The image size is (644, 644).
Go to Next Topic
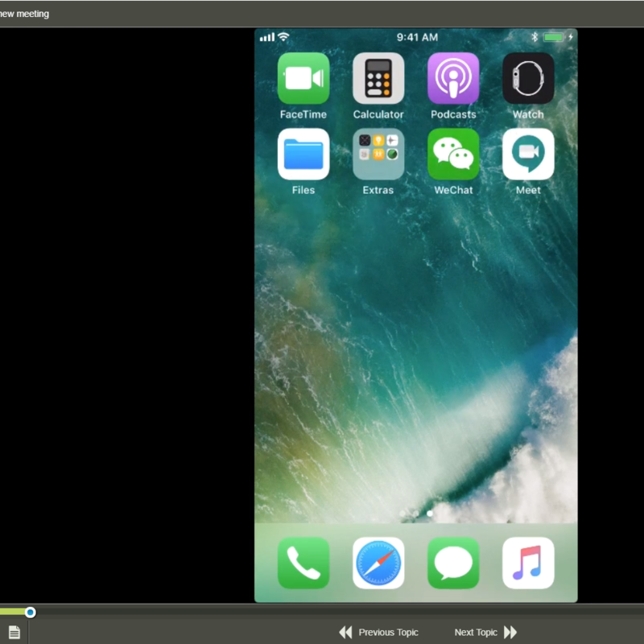pos(485,632)
